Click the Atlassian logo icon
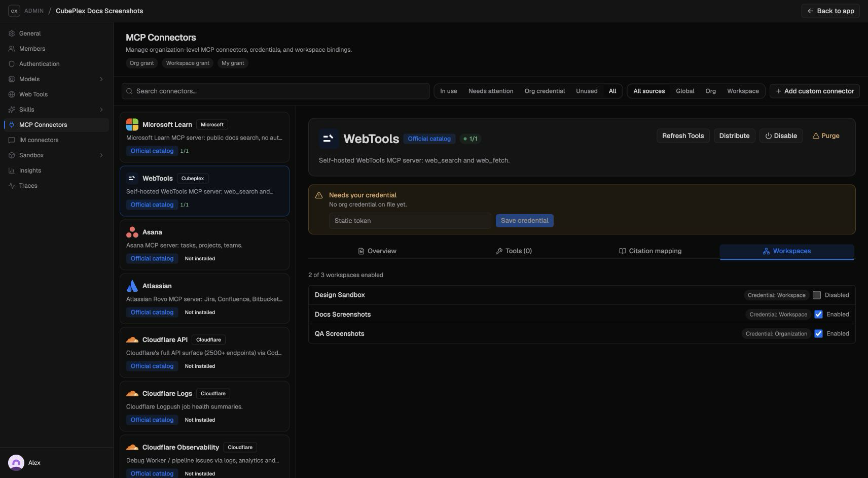Screen dimensions: 868x478 (132, 286)
